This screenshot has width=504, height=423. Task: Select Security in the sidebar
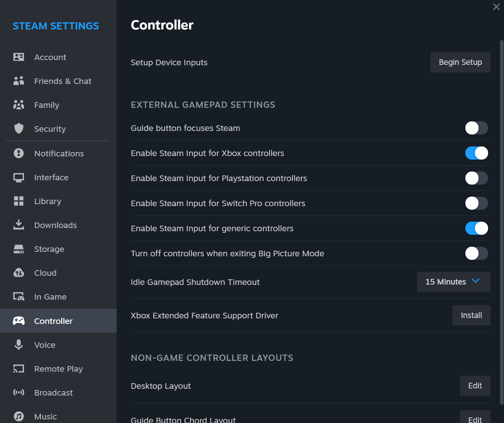[x=50, y=129]
